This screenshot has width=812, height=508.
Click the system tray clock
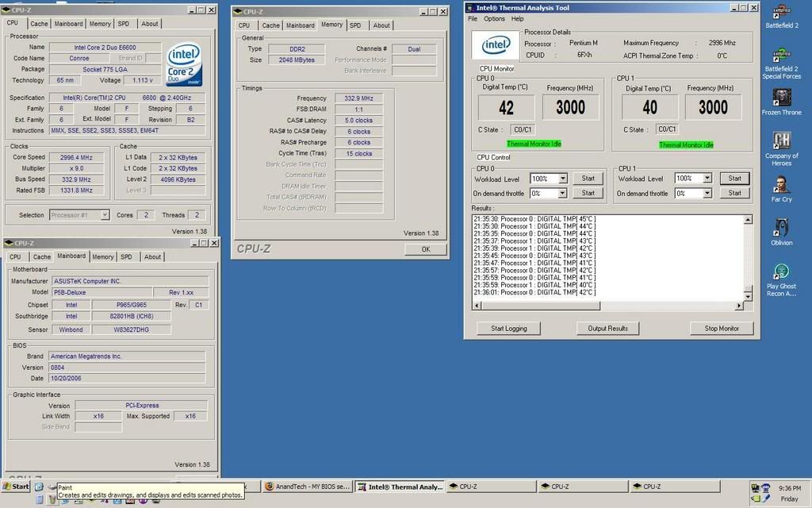pyautogui.click(x=790, y=488)
